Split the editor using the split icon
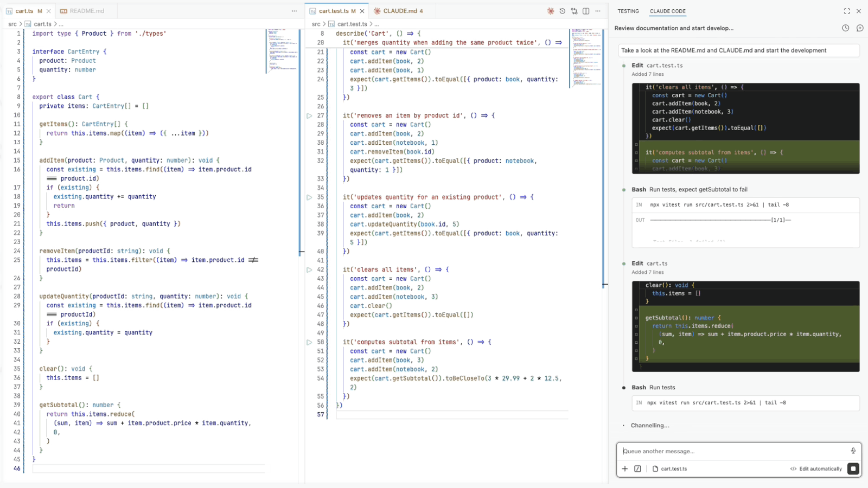Image resolution: width=868 pixels, height=488 pixels. pyautogui.click(x=586, y=11)
